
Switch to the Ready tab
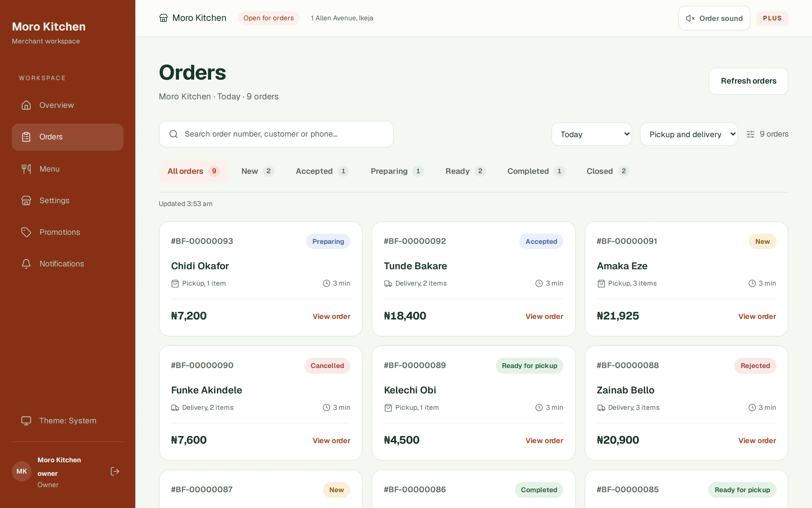tap(465, 171)
